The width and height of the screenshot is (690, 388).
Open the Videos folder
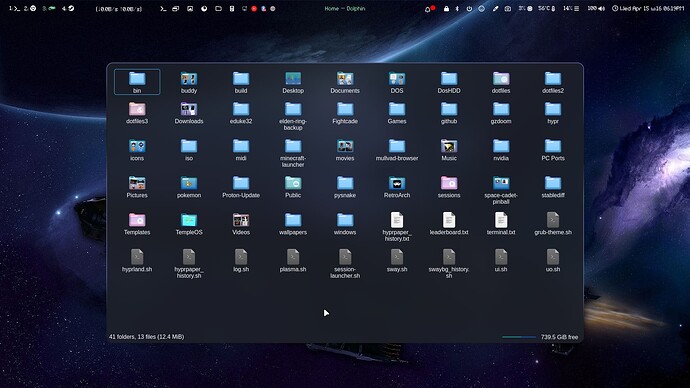pos(241,224)
